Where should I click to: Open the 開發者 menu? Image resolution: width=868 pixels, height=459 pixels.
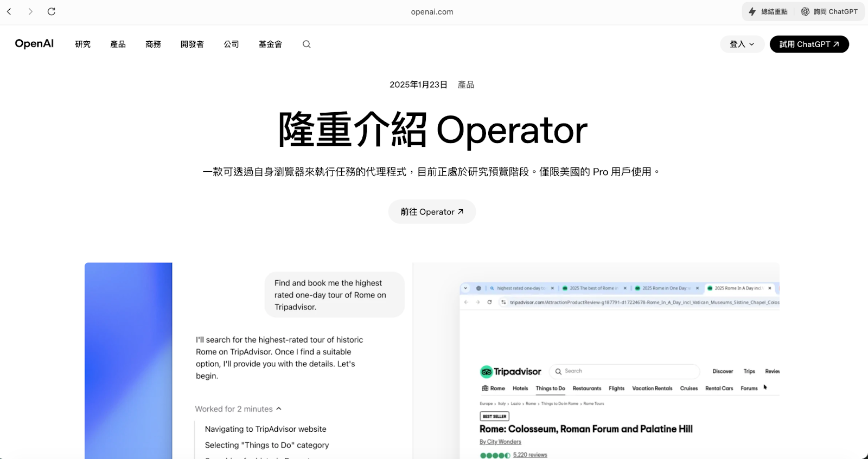[192, 44]
